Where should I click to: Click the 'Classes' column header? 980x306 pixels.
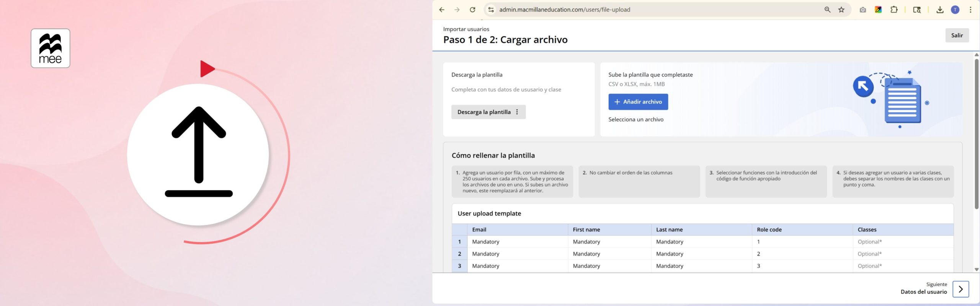pyautogui.click(x=903, y=229)
